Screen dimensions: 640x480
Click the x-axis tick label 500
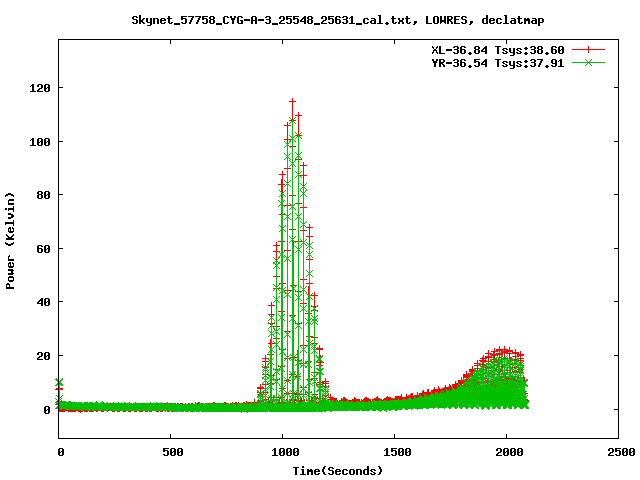click(173, 452)
